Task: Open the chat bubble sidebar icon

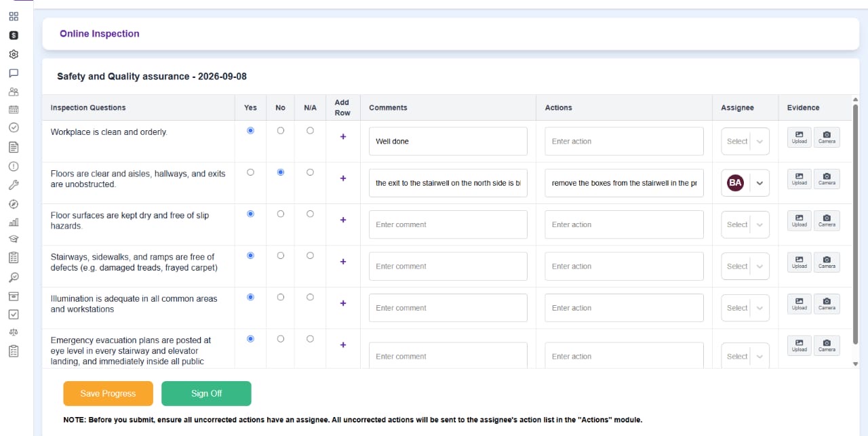Action: point(14,73)
